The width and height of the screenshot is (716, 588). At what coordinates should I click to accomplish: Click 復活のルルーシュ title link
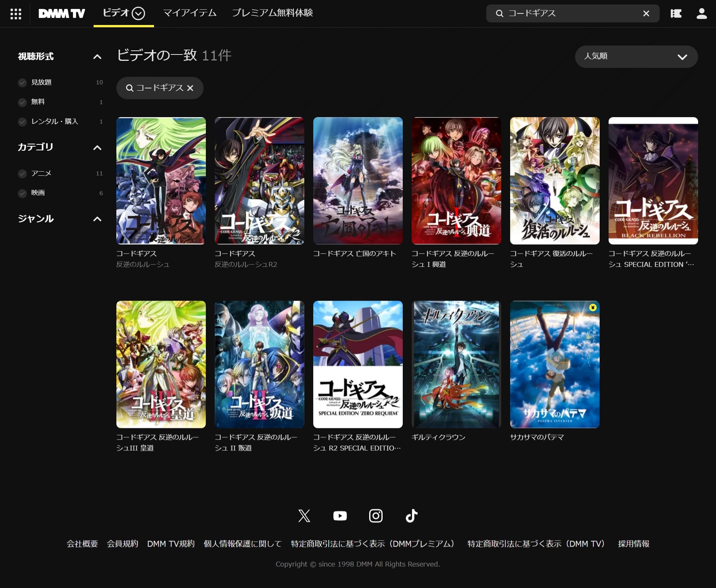pos(551,259)
